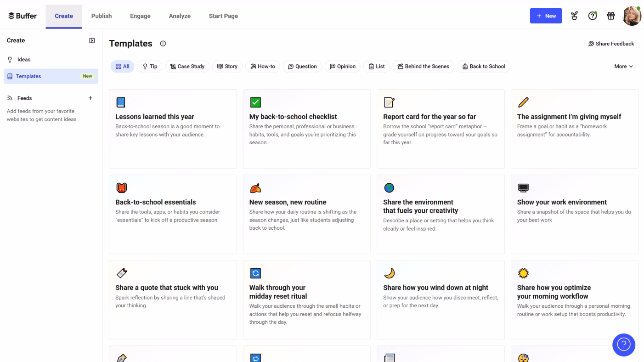This screenshot has height=362, width=644.
Task: Click the info icon beside Templates heading
Action: click(x=163, y=44)
